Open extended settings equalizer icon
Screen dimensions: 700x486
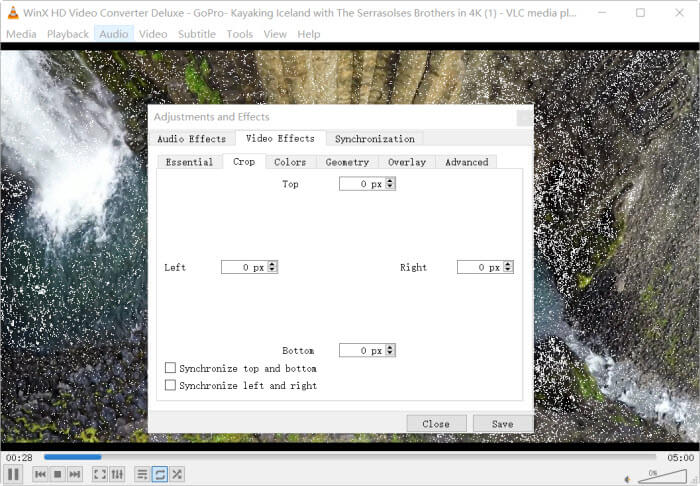[117, 474]
